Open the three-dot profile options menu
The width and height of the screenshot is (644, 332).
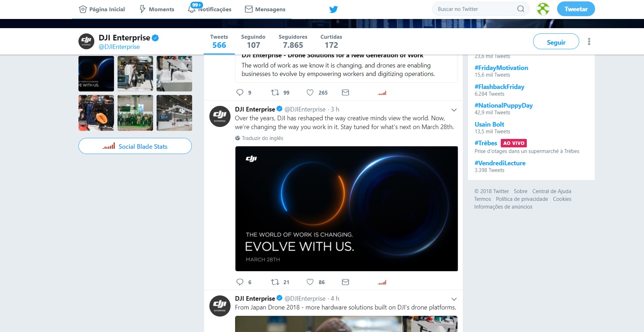[589, 41]
